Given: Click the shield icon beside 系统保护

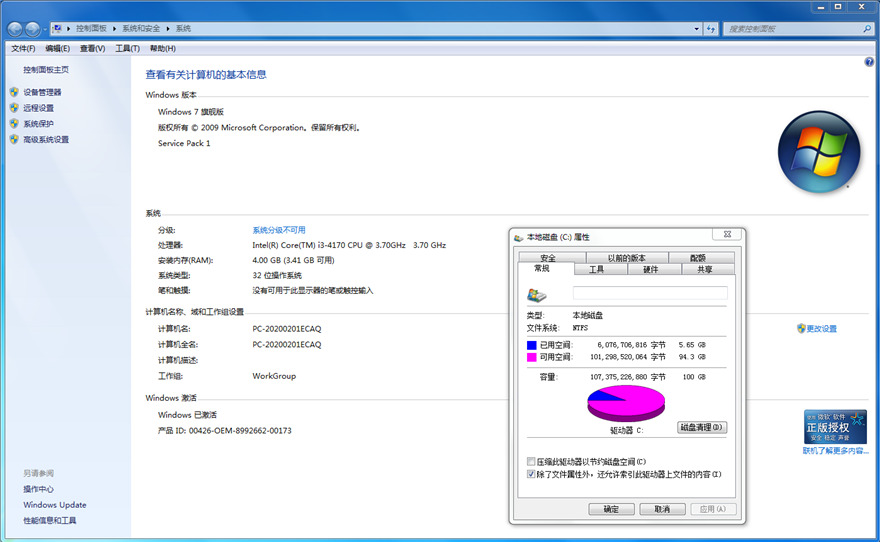Looking at the screenshot, I should (x=14, y=123).
